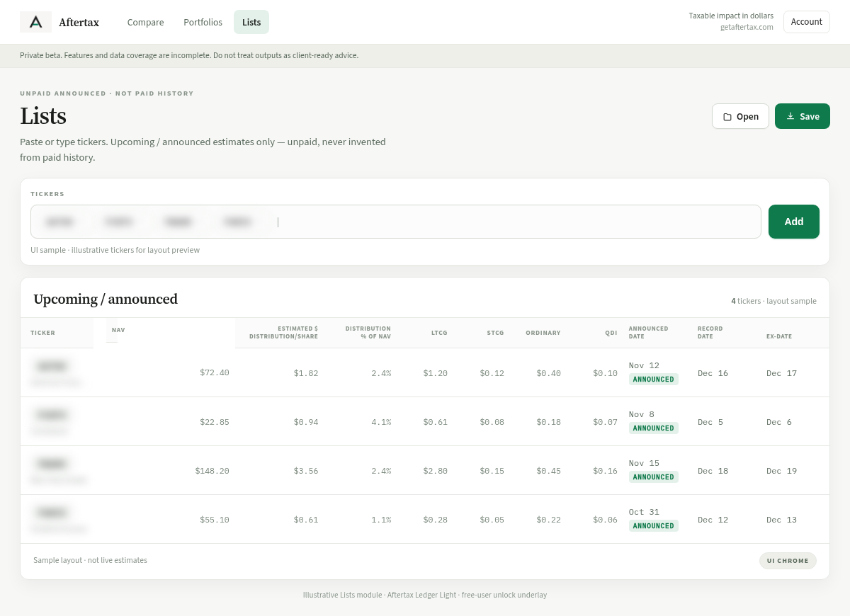This screenshot has width=850, height=616.
Task: Click the 4 tickers layout sample count
Action: coord(773,301)
